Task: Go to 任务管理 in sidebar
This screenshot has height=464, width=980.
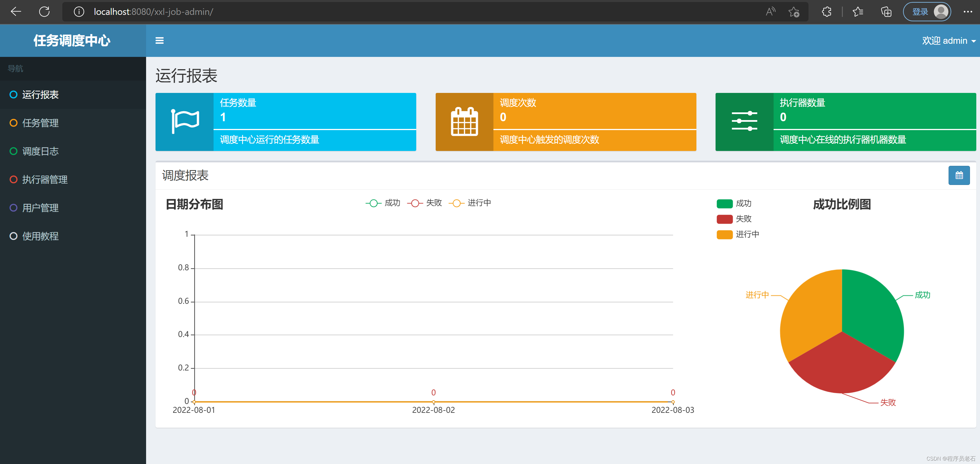Action: (40, 123)
